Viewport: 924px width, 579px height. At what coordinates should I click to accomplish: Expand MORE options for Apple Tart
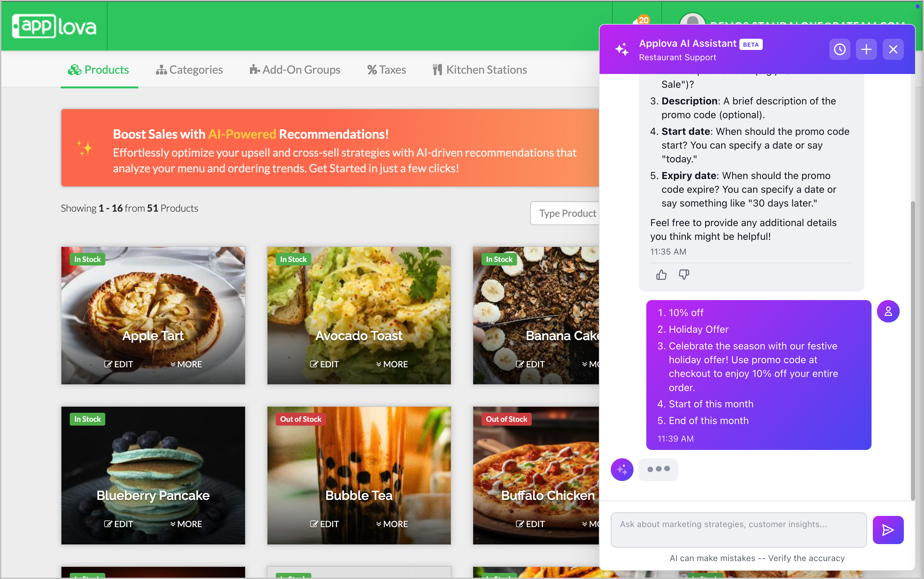186,364
